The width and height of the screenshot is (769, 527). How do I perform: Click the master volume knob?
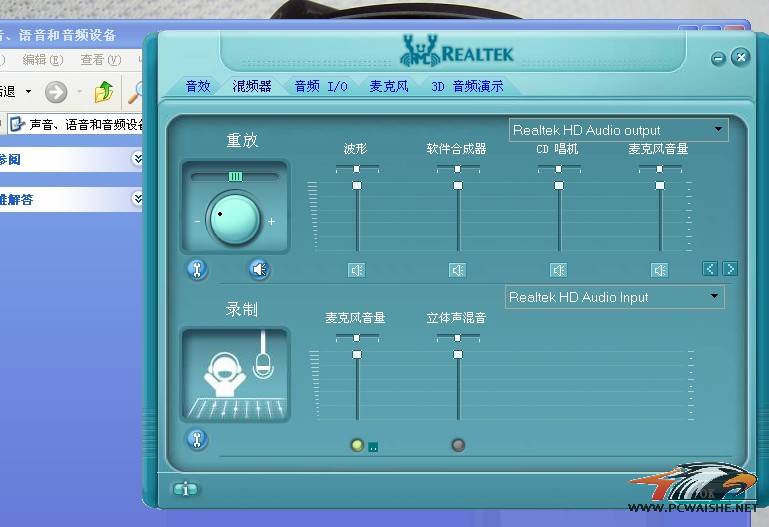click(234, 220)
